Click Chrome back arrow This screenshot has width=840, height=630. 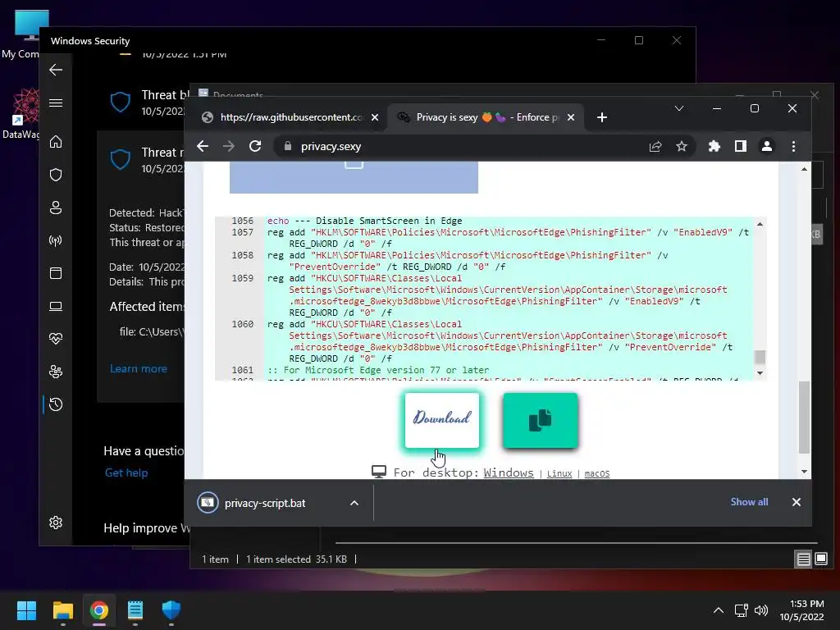point(203,146)
